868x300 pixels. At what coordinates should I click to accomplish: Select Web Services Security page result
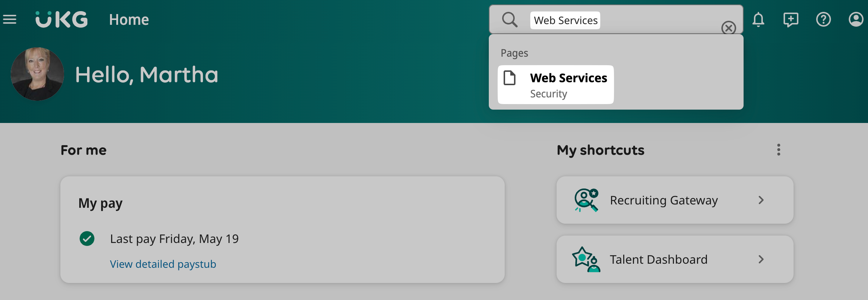click(568, 84)
